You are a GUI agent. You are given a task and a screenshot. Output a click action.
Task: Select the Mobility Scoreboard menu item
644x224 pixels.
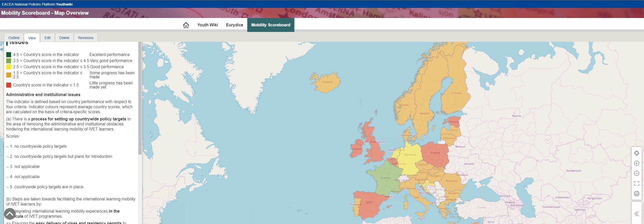pyautogui.click(x=271, y=25)
